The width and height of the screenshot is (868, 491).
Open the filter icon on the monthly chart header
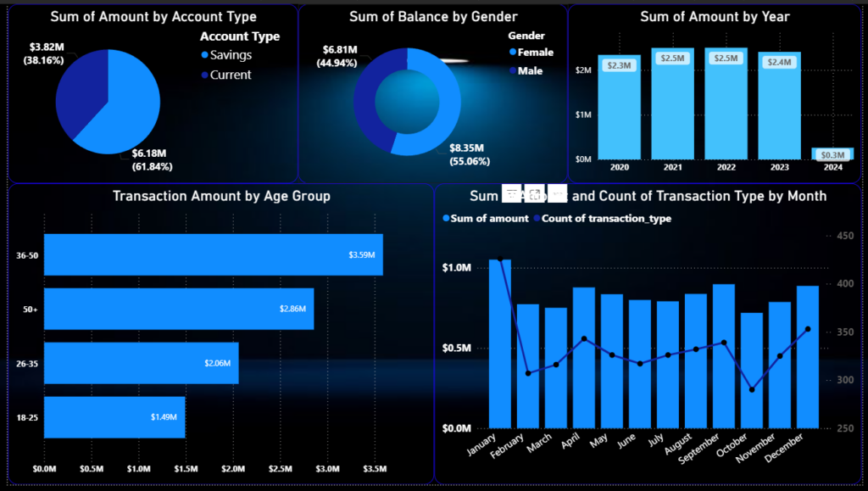pyautogui.click(x=511, y=193)
